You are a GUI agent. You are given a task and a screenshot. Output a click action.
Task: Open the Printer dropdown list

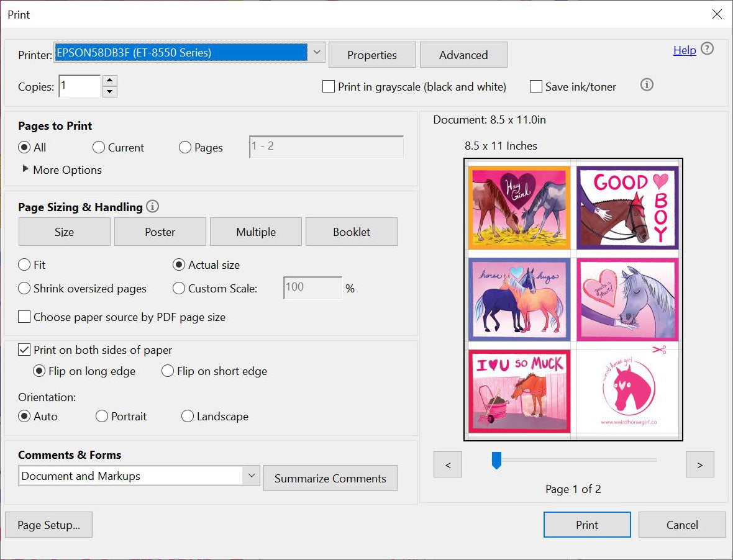(317, 53)
